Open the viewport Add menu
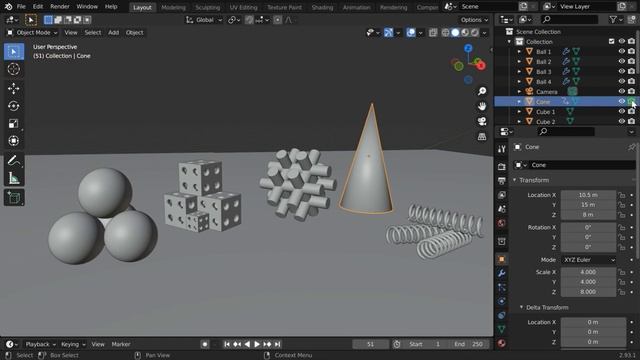 click(x=113, y=33)
